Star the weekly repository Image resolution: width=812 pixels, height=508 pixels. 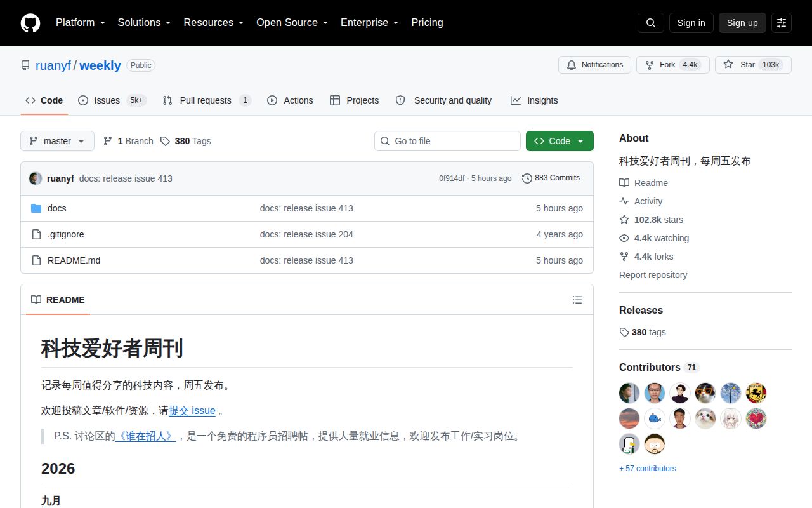[753, 65]
